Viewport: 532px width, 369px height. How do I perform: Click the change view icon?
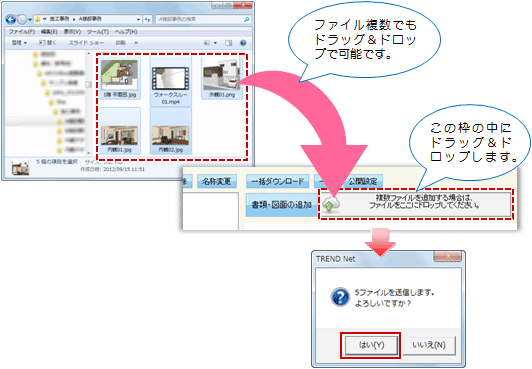[206, 43]
